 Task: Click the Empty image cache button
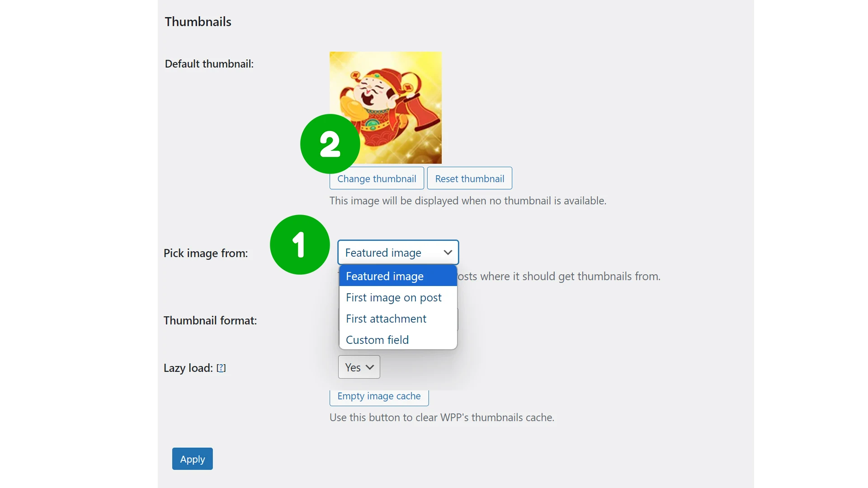(379, 397)
